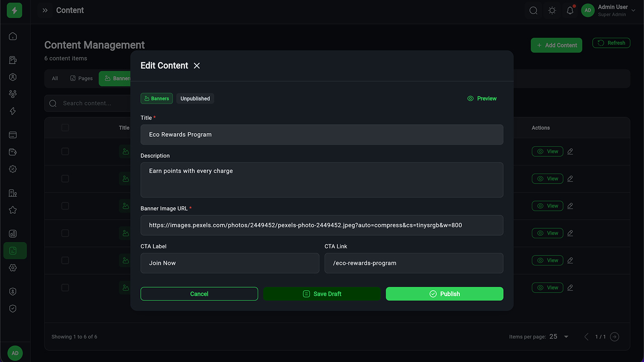Click the lightning bolt app logo
The height and width of the screenshot is (362, 644).
[15, 11]
